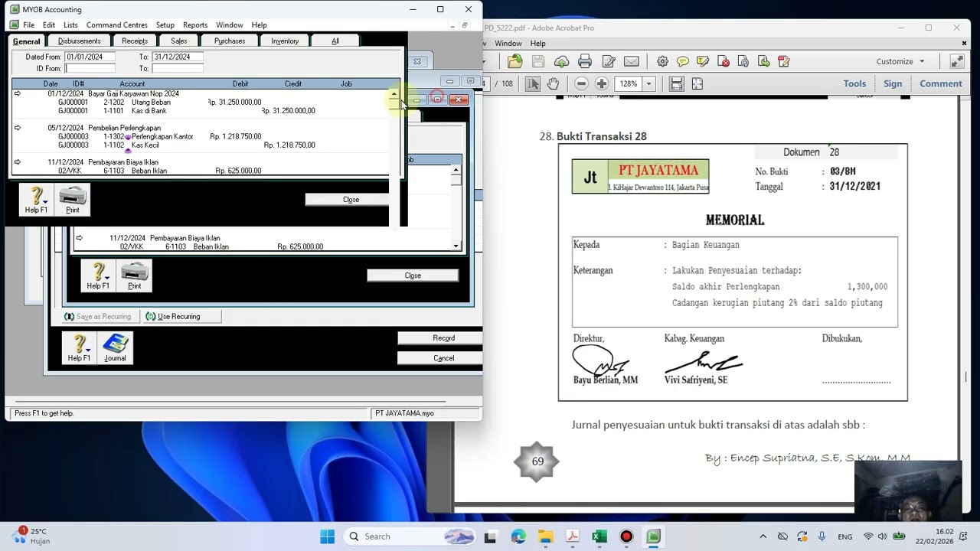The width and height of the screenshot is (980, 551).
Task: Add sticky note comment icon in Acrobat
Action: click(x=683, y=61)
